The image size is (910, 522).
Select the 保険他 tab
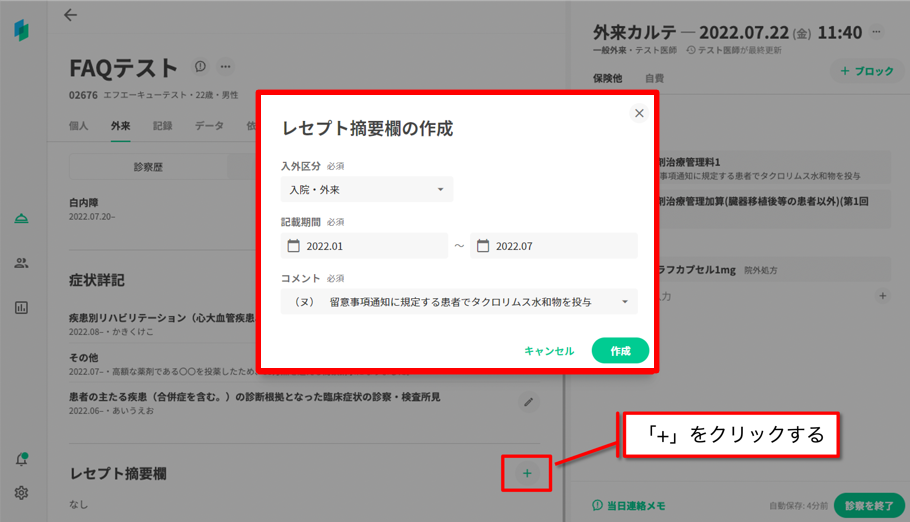click(608, 78)
